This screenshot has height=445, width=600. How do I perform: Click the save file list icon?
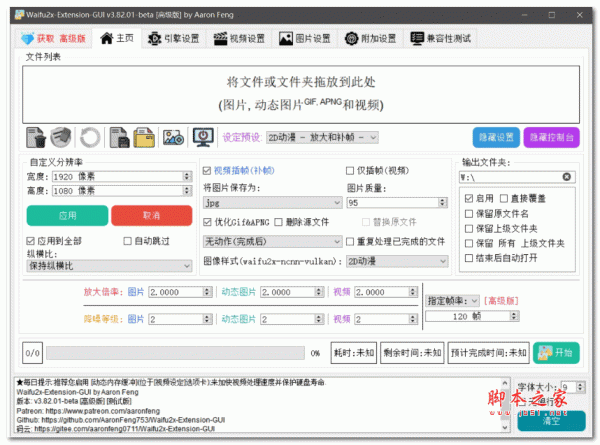pos(119,137)
